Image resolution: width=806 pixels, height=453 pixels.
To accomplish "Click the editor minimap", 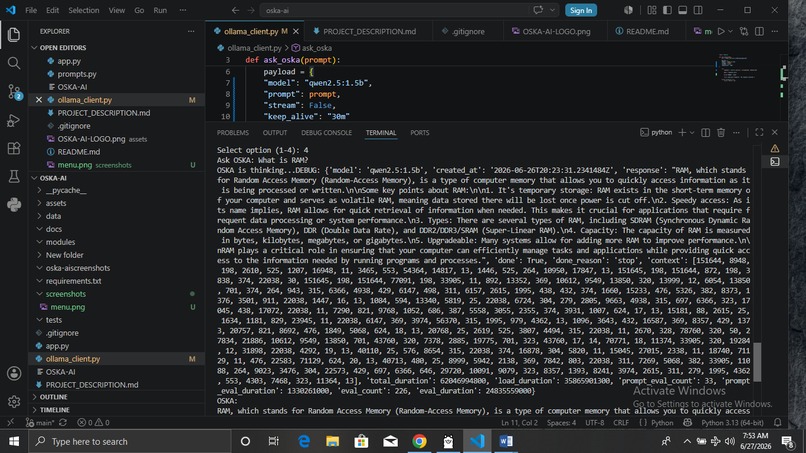I will (737, 67).
